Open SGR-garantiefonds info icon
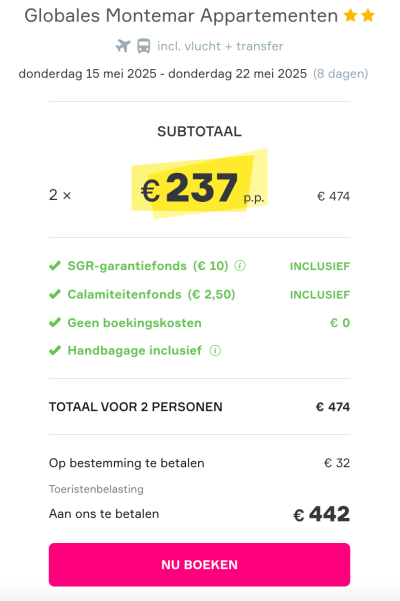The image size is (400, 601). pos(240,265)
